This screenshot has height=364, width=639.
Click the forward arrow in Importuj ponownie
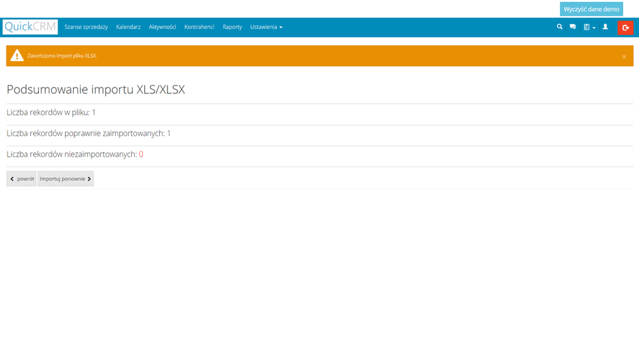pos(89,179)
